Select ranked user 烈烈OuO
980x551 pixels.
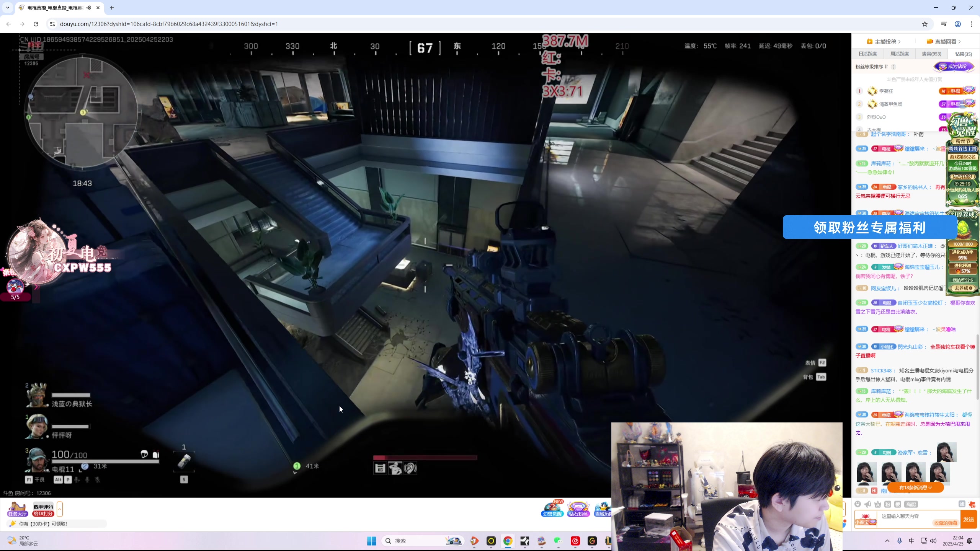876,117
